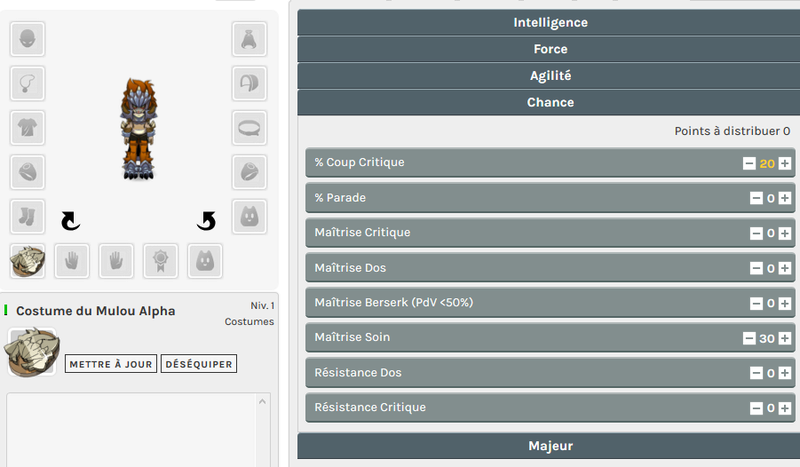
Task: Rotate character with the right rotation arrow
Action: [x=207, y=221]
